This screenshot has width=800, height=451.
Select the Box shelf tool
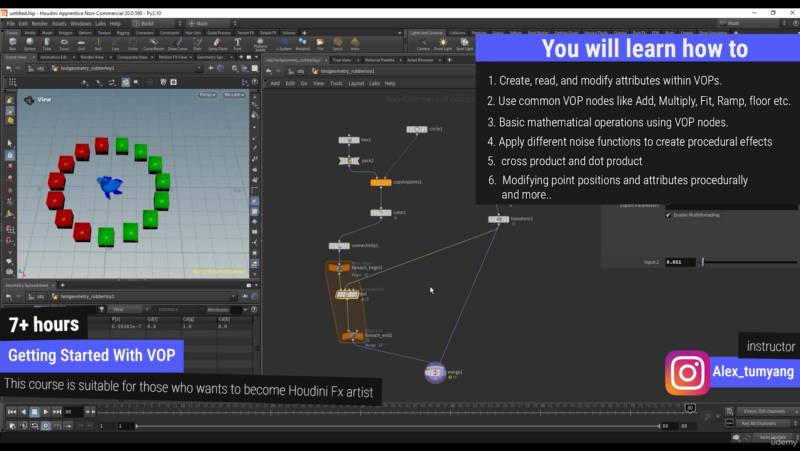(x=12, y=43)
